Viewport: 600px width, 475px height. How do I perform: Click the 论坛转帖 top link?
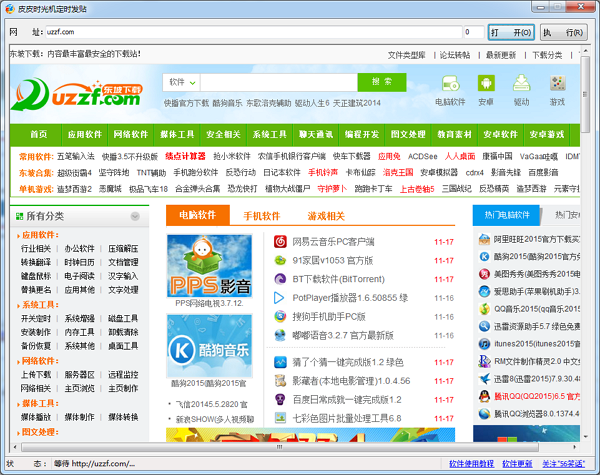tap(455, 55)
